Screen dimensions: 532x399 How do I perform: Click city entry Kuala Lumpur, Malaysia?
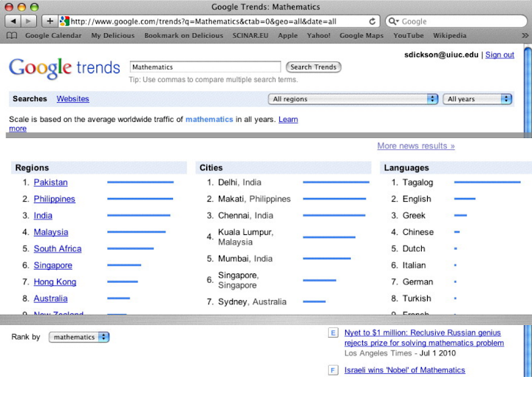(245, 237)
